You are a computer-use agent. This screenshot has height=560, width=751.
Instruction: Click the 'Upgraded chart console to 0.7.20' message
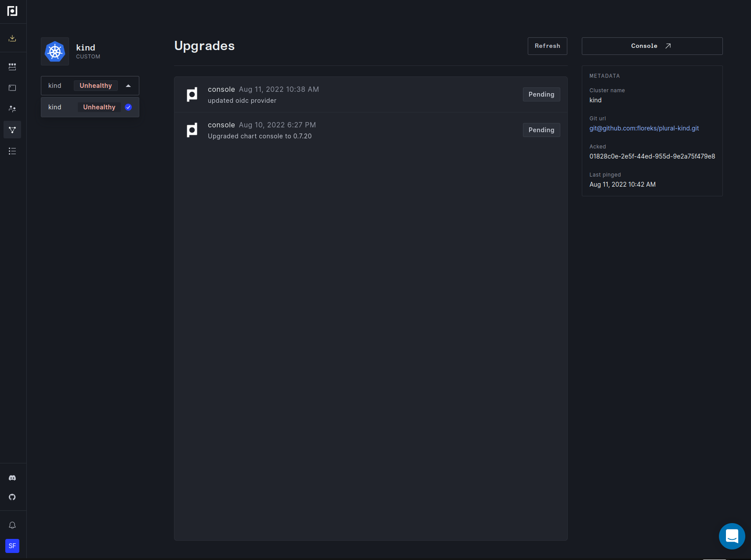point(260,136)
